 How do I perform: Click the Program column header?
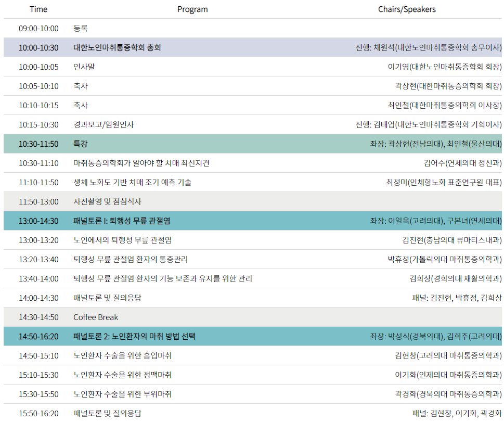(192, 9)
